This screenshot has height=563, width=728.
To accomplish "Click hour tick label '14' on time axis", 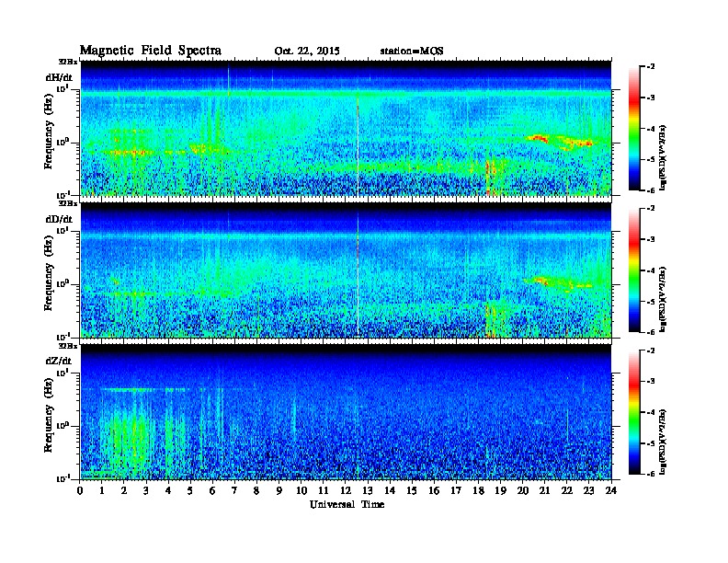I will (390, 490).
